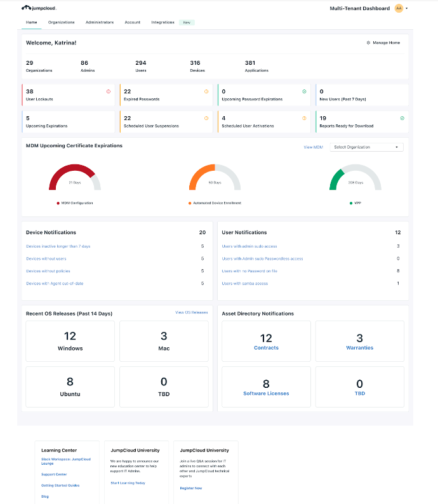Viewport: 438px width, 504px height.
Task: Open the Integrations tab
Action: pyautogui.click(x=163, y=22)
